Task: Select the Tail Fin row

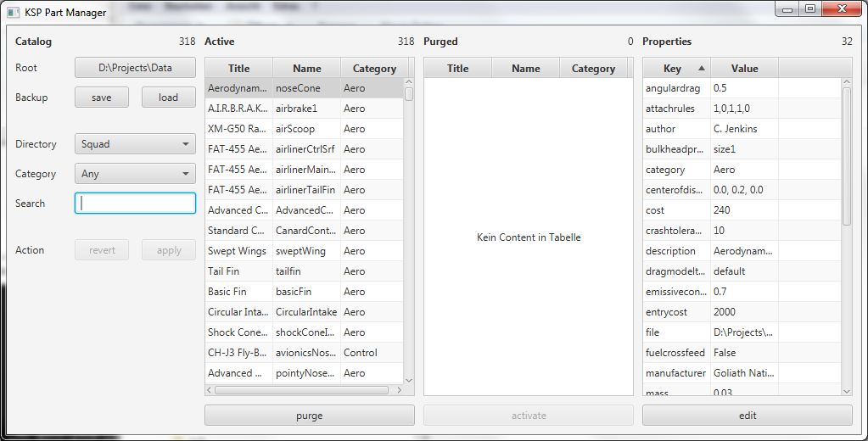Action: tap(305, 271)
